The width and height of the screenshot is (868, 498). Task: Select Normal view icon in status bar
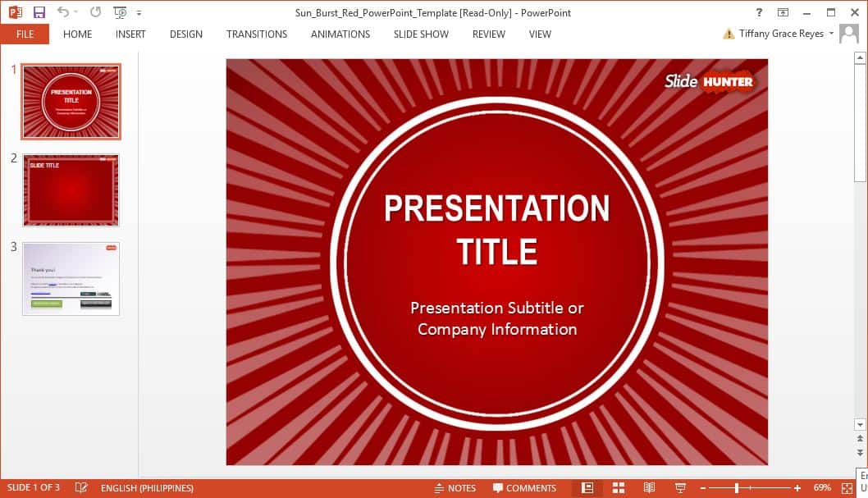pyautogui.click(x=587, y=487)
